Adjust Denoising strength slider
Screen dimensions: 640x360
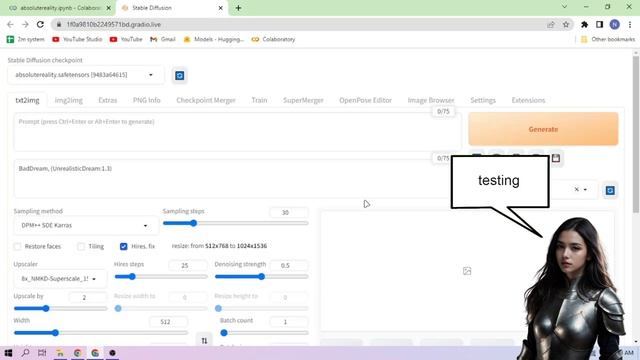point(261,277)
